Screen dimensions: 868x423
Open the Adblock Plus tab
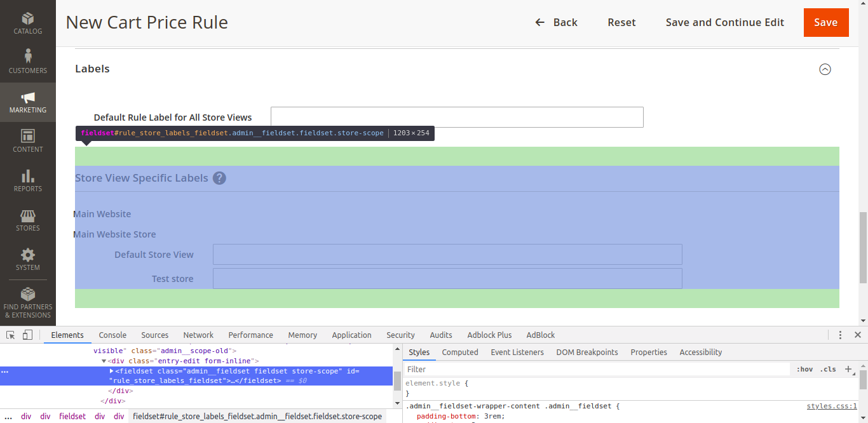[x=489, y=335]
